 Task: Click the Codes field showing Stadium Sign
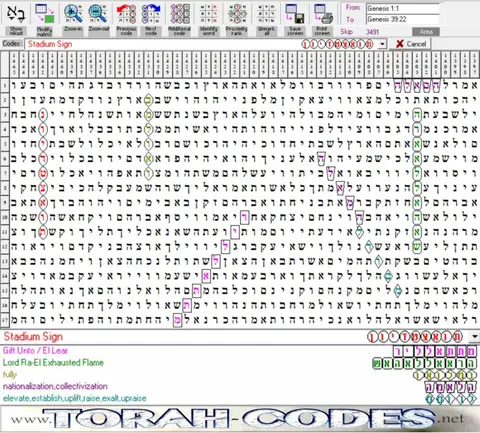tap(205, 44)
